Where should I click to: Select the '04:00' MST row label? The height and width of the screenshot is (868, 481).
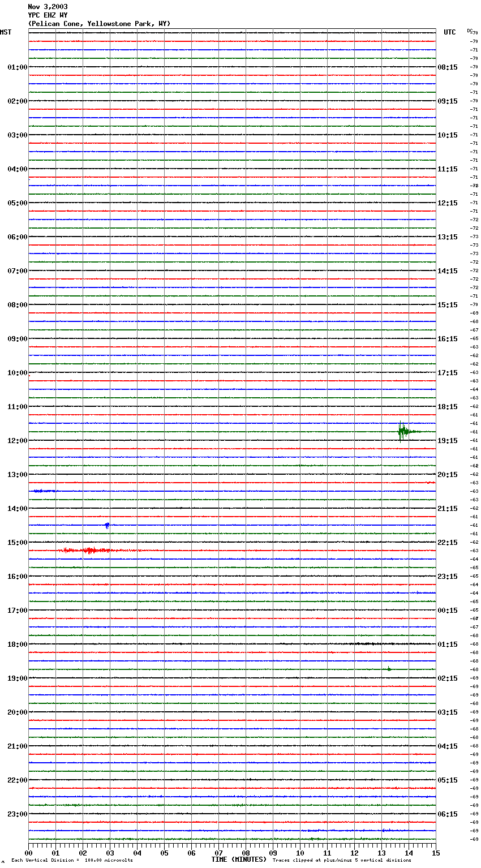18,169
